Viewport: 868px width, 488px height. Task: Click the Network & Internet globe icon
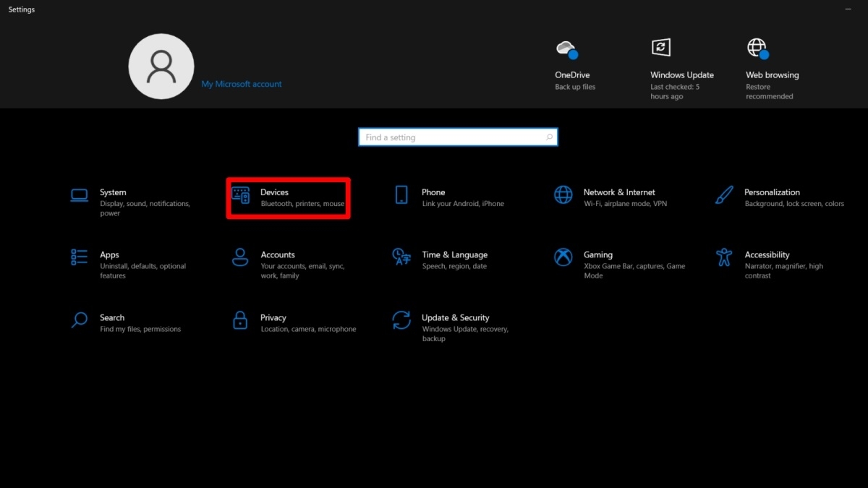coord(563,194)
